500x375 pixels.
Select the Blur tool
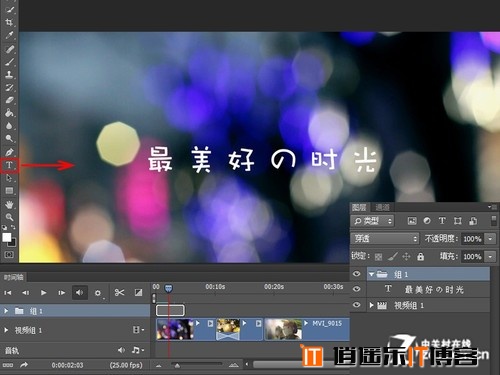coord(9,126)
